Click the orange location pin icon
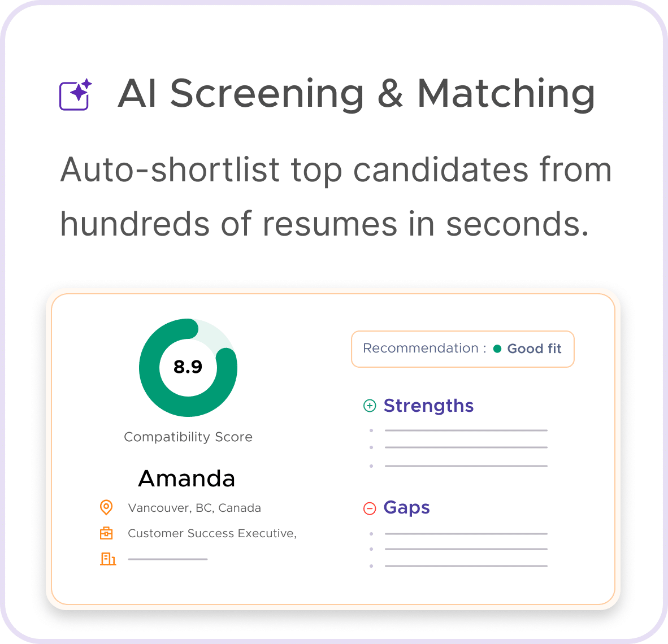668x644 pixels. click(106, 507)
